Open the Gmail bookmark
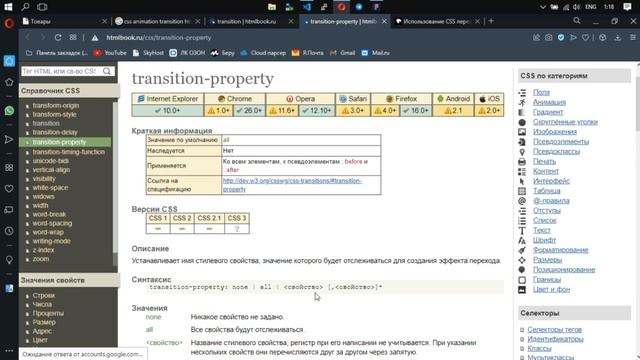Image resolution: width=640 pixels, height=360 pixels. tap(342, 53)
